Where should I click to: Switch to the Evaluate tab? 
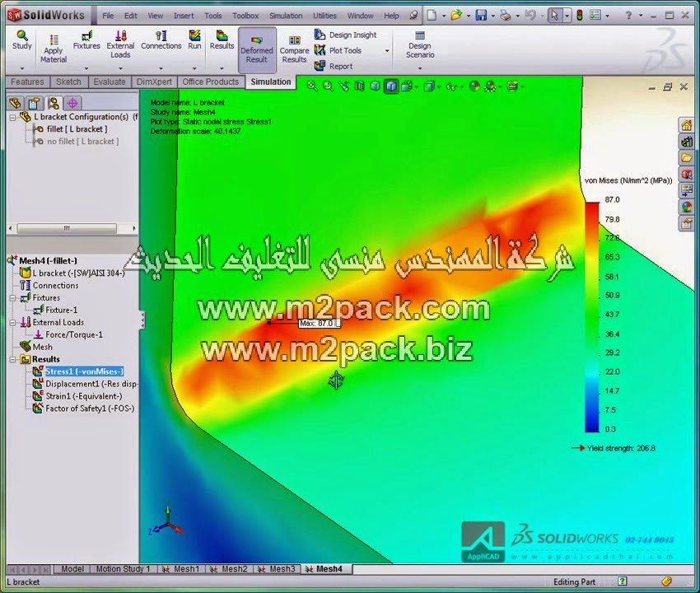coord(110,82)
